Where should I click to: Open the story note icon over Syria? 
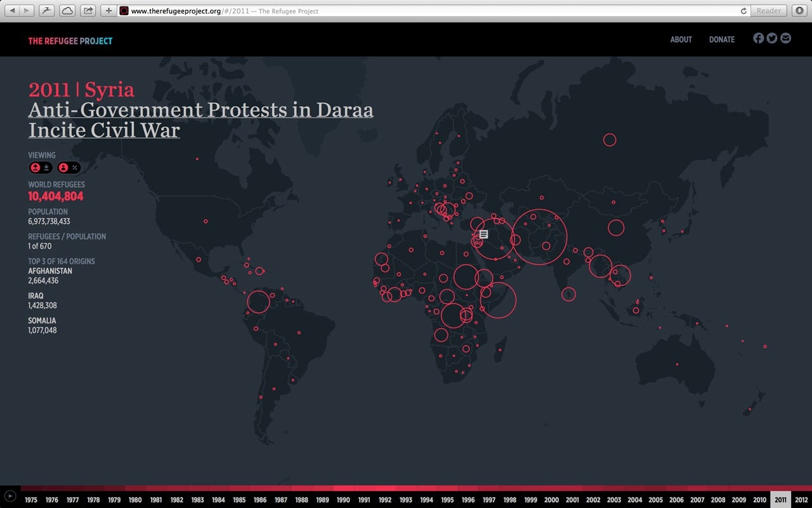[483, 234]
